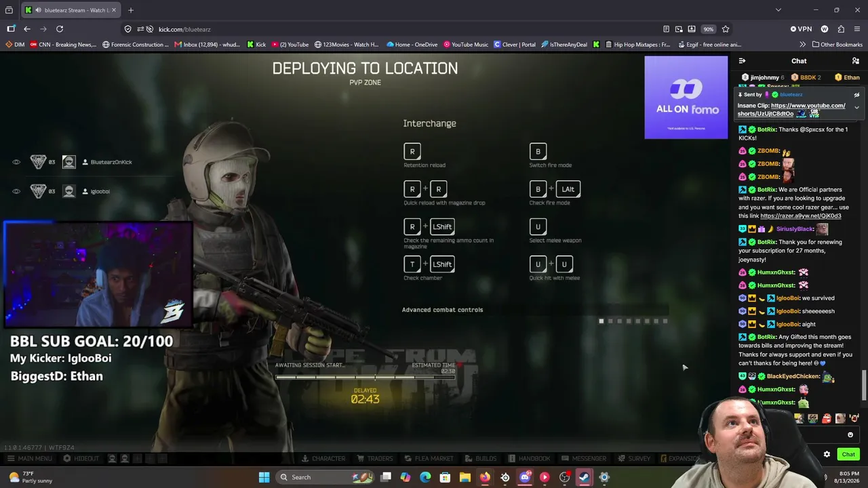
Task: Reload the Kick page
Action: click(60, 29)
